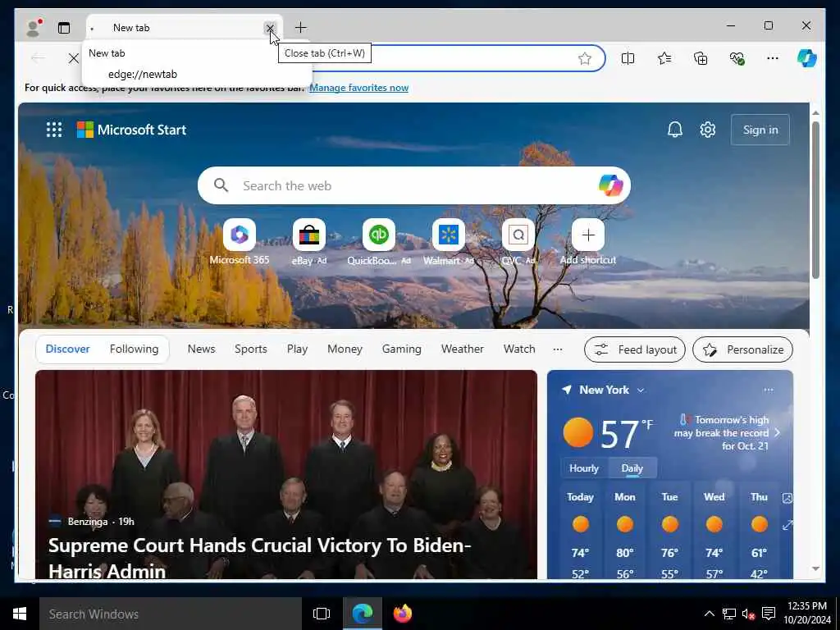The image size is (840, 630).
Task: Click the Sign in button
Action: [x=760, y=130]
